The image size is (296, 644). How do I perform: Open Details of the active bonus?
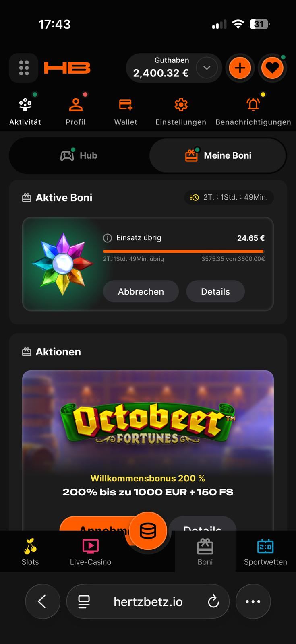tap(215, 291)
